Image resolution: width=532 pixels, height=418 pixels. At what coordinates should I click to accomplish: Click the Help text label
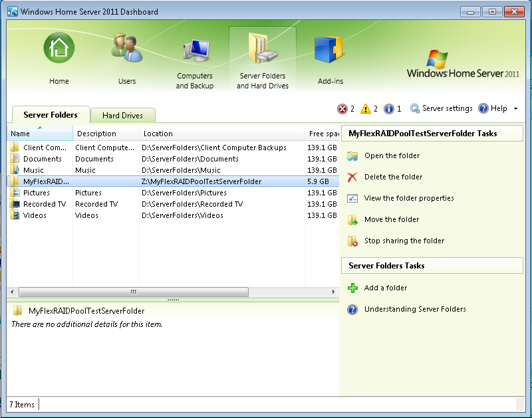tap(499, 108)
